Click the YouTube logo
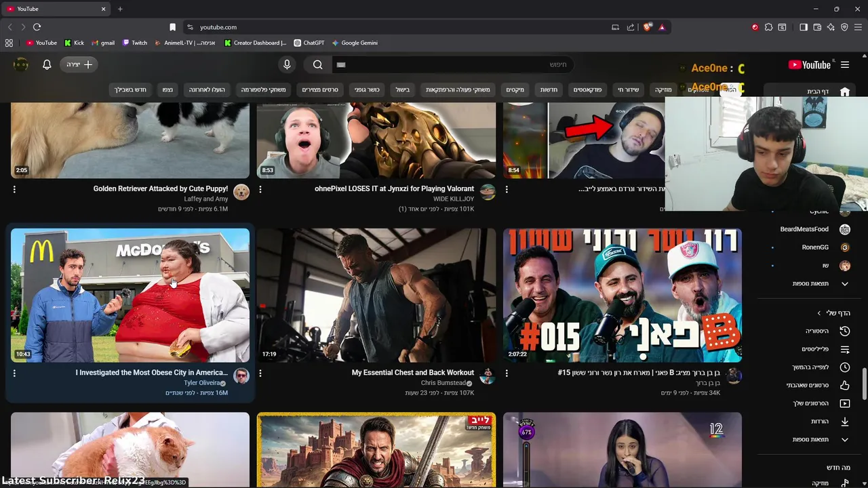The image size is (868, 488). [x=810, y=65]
